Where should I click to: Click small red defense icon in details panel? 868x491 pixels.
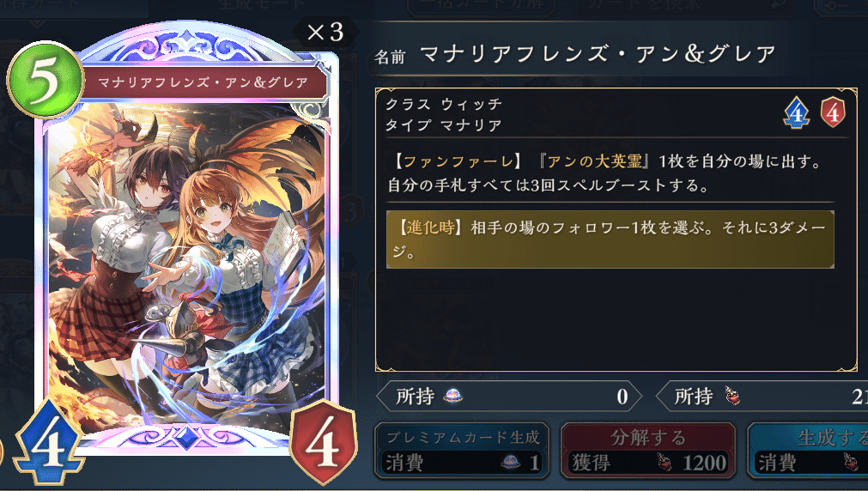click(833, 112)
